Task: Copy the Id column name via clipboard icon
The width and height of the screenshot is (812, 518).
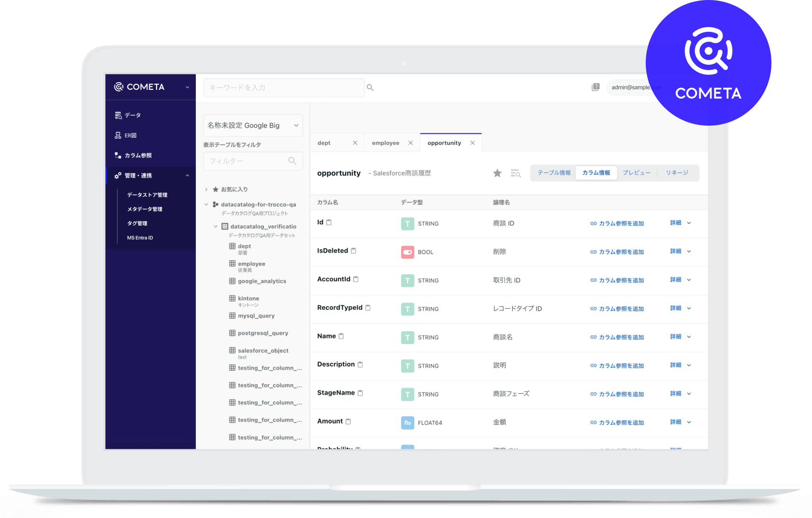Action: point(329,222)
